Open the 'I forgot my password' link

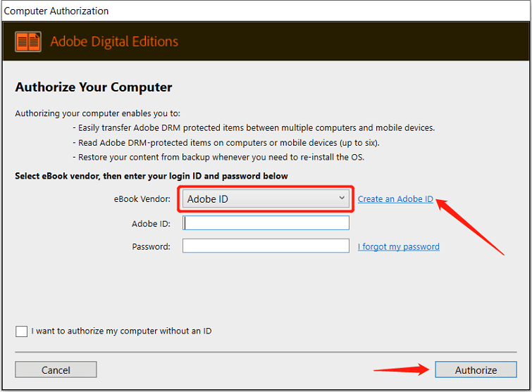tap(398, 246)
